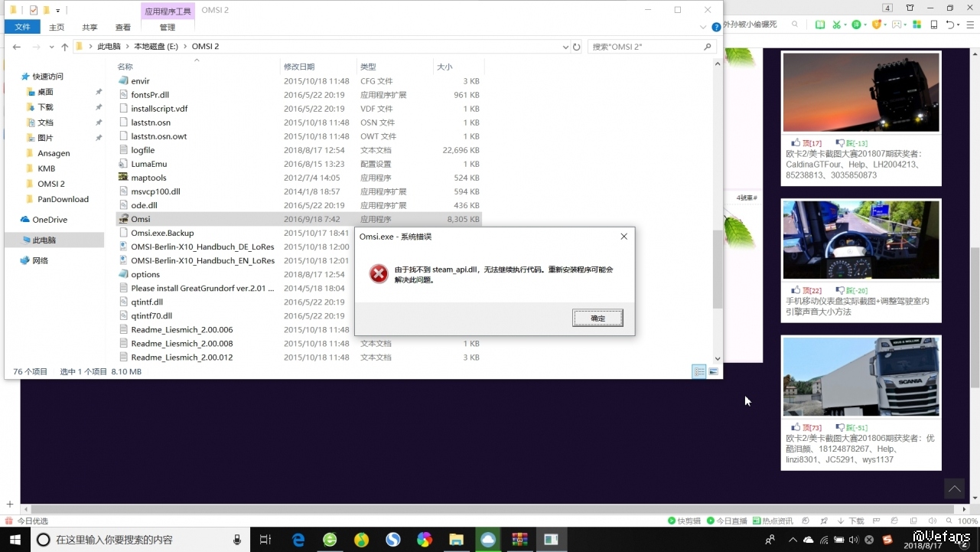Select the Omsi.exe.Backup file
Image resolution: width=980 pixels, height=552 pixels.
point(162,233)
